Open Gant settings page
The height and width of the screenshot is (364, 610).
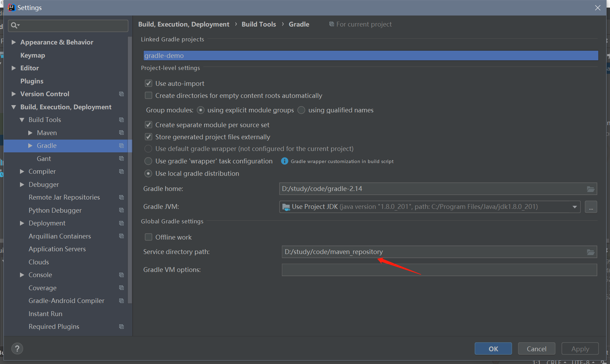pyautogui.click(x=44, y=159)
